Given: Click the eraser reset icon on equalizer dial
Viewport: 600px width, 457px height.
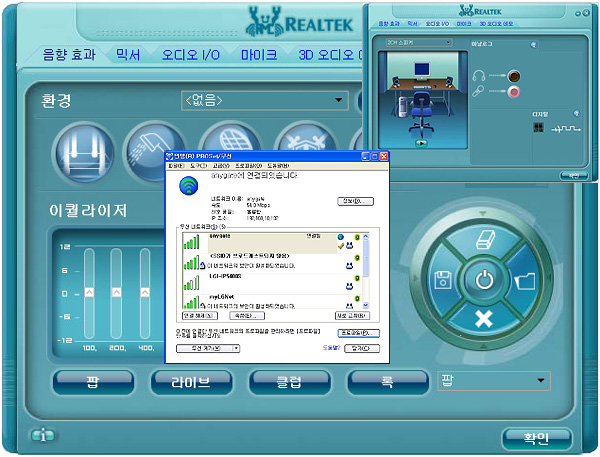Looking at the screenshot, I should pyautogui.click(x=486, y=240).
